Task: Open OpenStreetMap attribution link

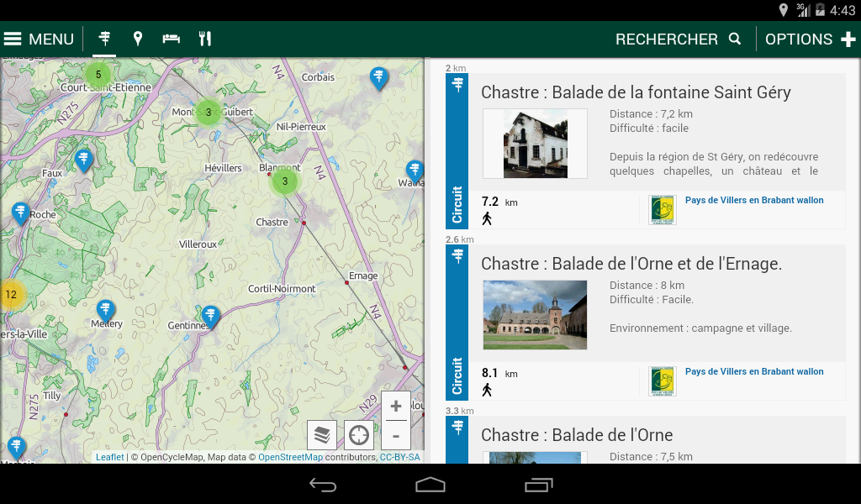Action: [290, 457]
